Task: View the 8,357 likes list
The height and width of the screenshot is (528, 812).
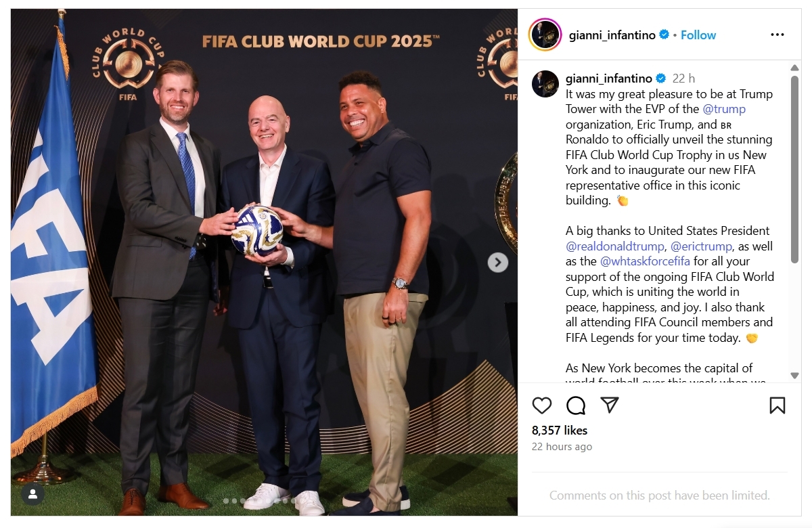Action: coord(560,431)
